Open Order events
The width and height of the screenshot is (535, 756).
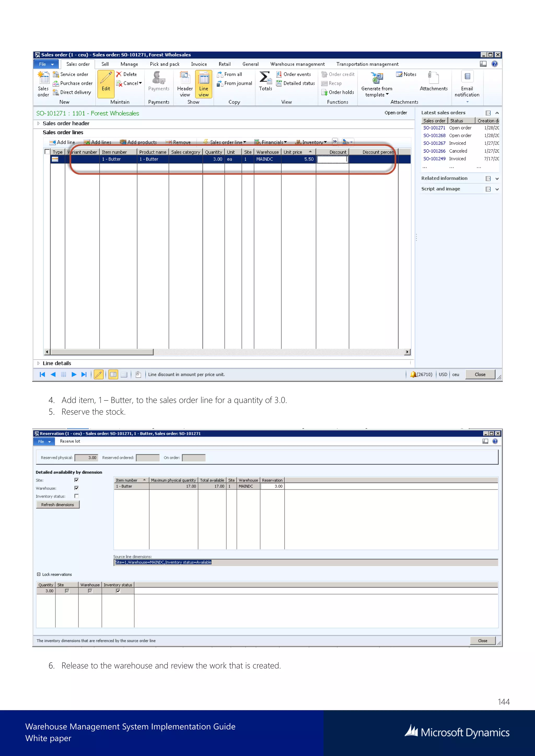tap(294, 74)
